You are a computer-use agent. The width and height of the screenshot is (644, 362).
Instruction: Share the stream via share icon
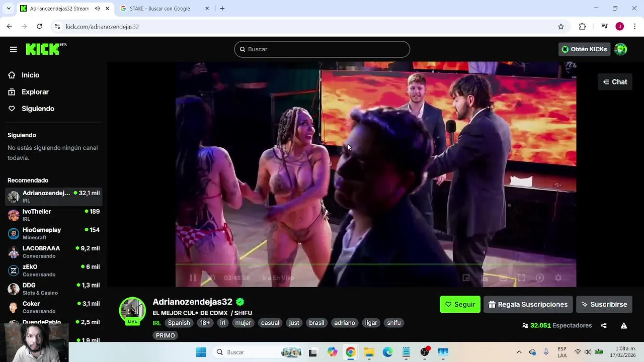click(604, 326)
